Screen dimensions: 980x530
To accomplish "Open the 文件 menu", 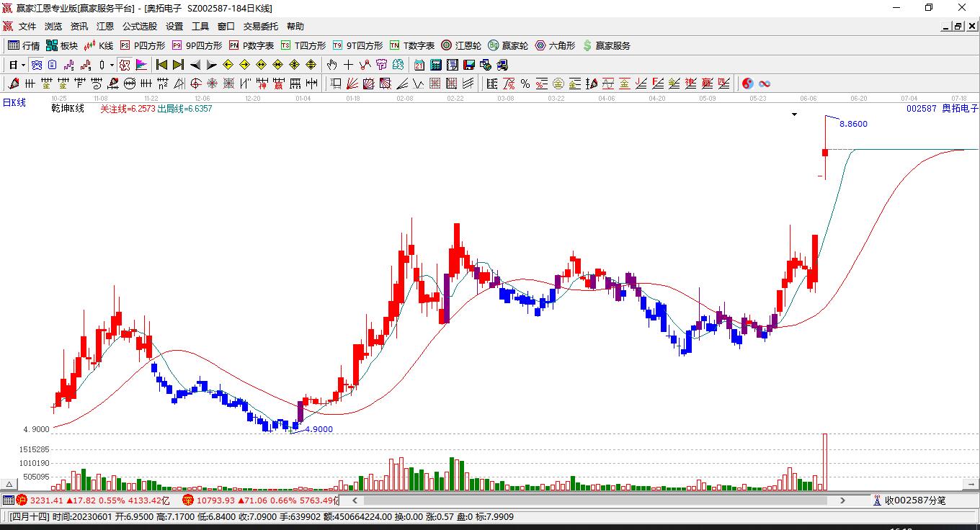I will 27,27.
